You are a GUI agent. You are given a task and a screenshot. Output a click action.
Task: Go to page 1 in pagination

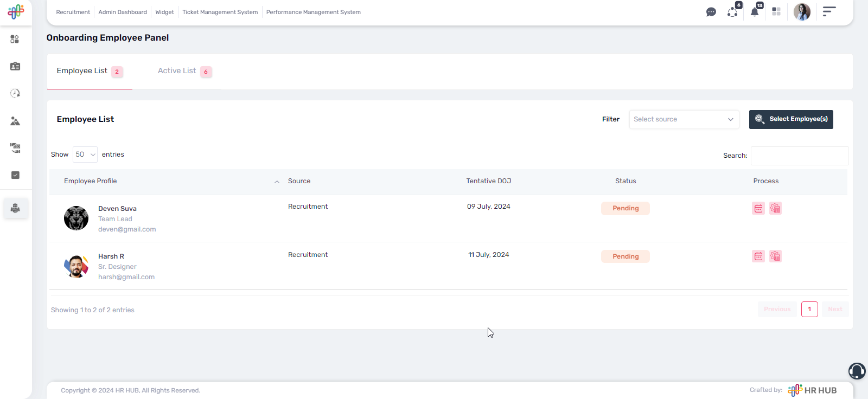point(809,309)
